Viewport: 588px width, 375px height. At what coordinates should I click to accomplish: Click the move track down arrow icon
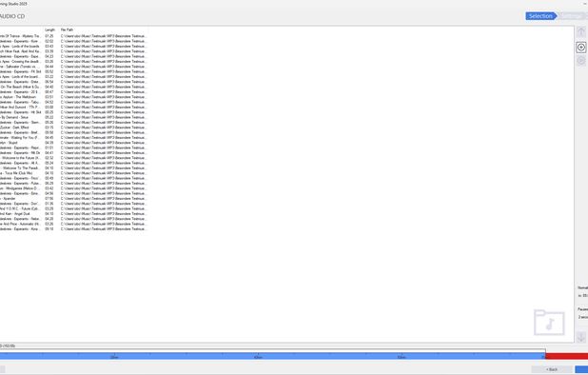pyautogui.click(x=581, y=337)
